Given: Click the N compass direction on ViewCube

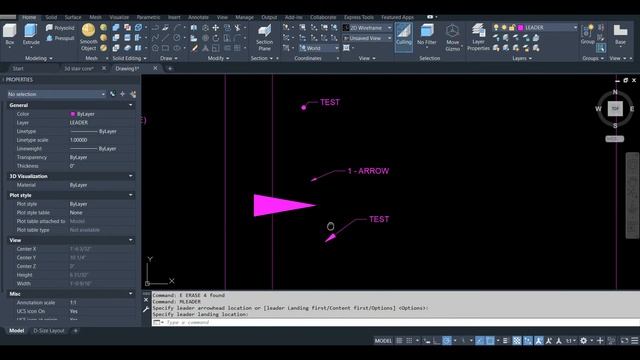Looking at the screenshot, I should [x=615, y=92].
